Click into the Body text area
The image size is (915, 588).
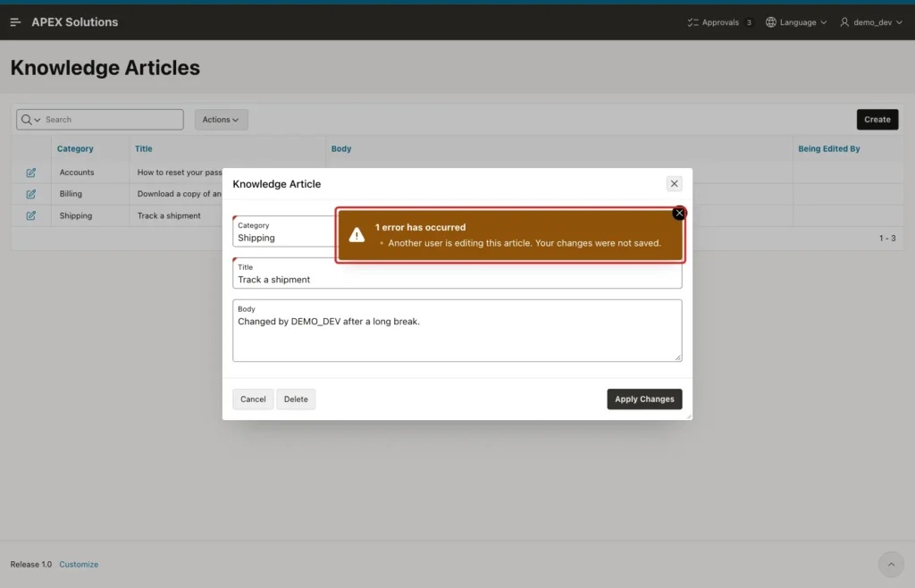click(x=457, y=331)
